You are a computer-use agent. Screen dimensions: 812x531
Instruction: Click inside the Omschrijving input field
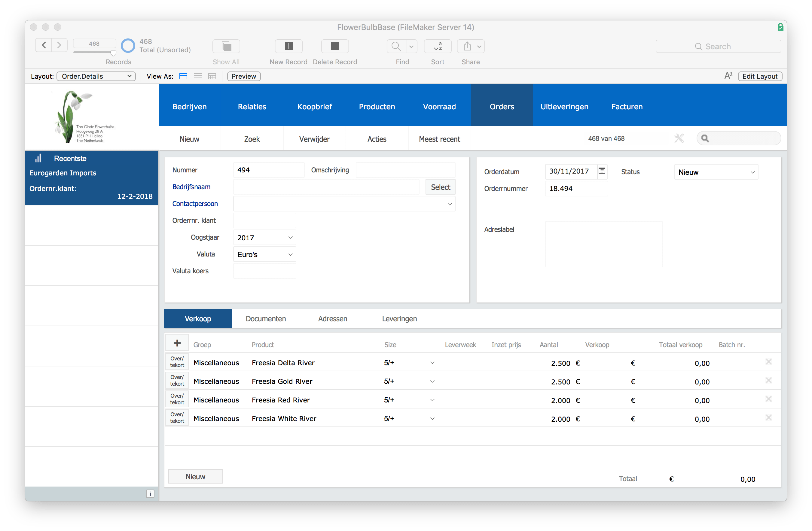point(405,170)
